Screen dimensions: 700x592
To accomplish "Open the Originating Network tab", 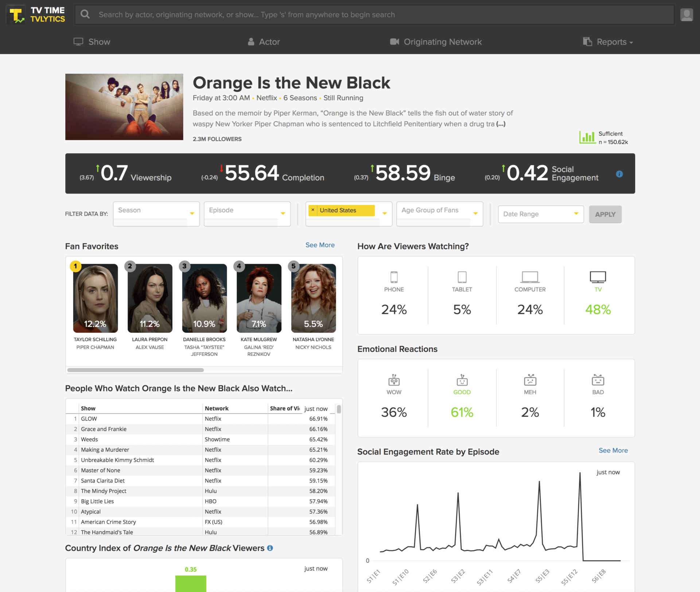I will tap(436, 42).
